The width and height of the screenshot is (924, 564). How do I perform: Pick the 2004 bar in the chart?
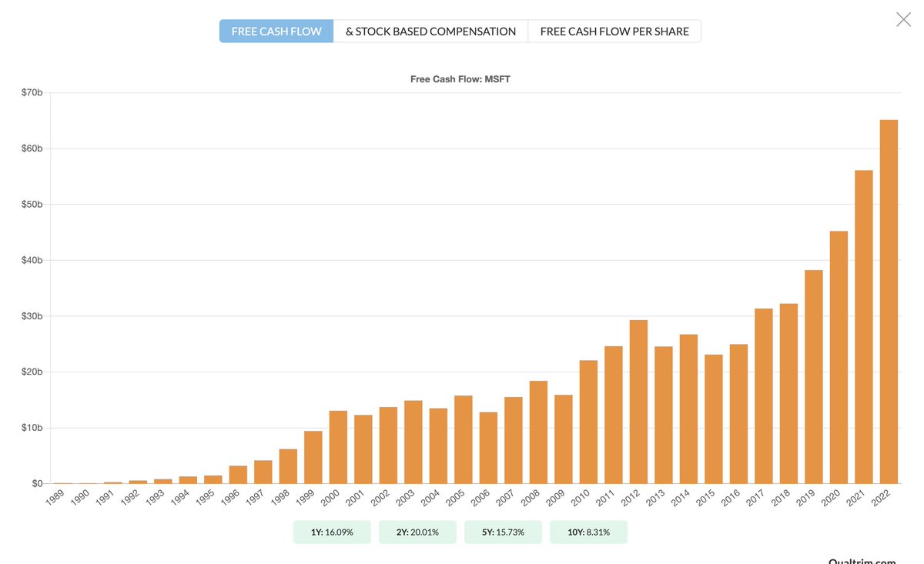[x=438, y=446]
